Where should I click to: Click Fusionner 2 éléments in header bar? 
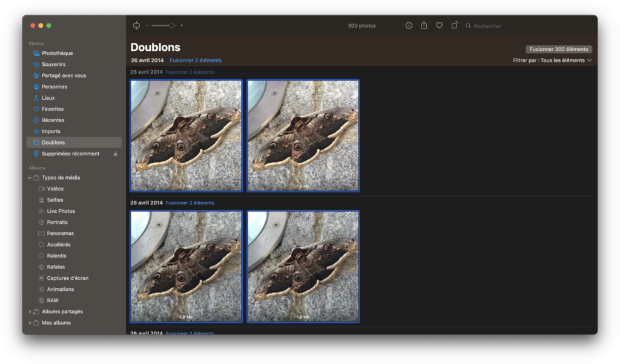(196, 60)
